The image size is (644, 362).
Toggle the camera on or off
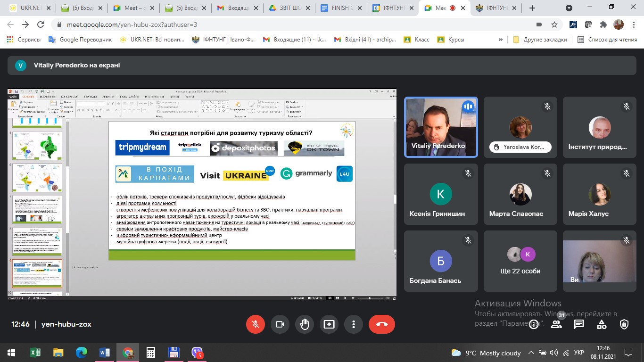click(280, 324)
